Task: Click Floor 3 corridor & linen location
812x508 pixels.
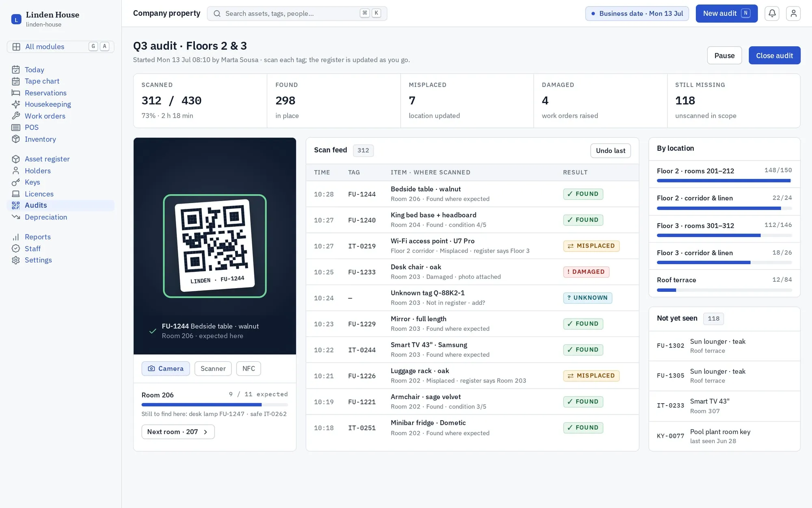Action: [x=724, y=256]
